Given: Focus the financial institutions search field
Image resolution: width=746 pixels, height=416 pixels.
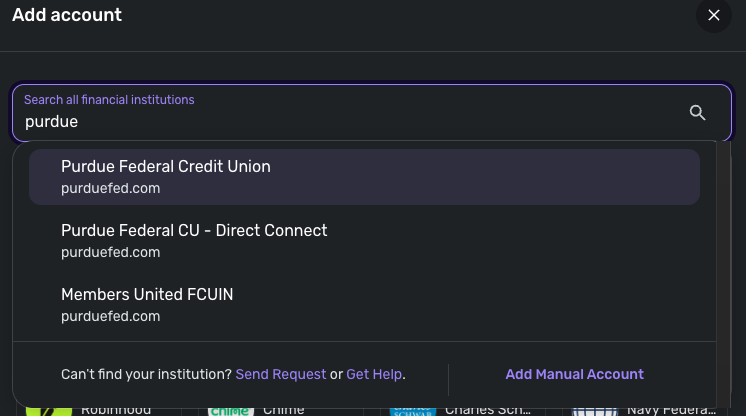Looking at the screenshot, I should (x=350, y=122).
